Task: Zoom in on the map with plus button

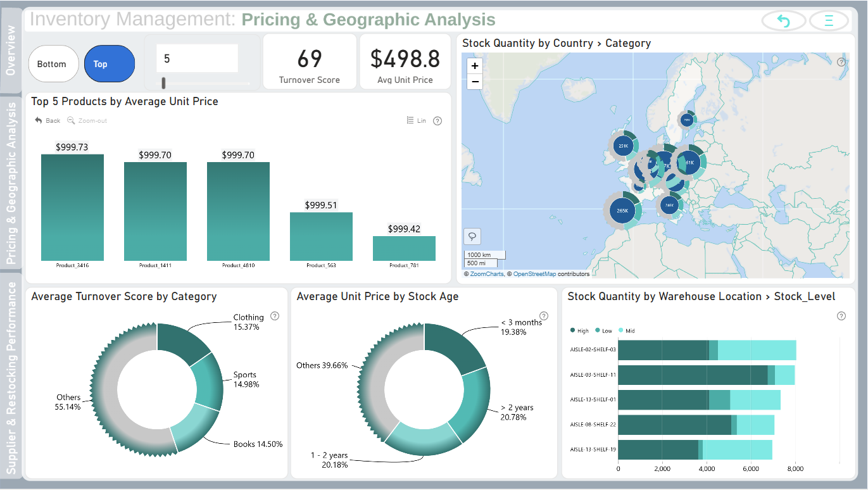Action: [x=474, y=65]
